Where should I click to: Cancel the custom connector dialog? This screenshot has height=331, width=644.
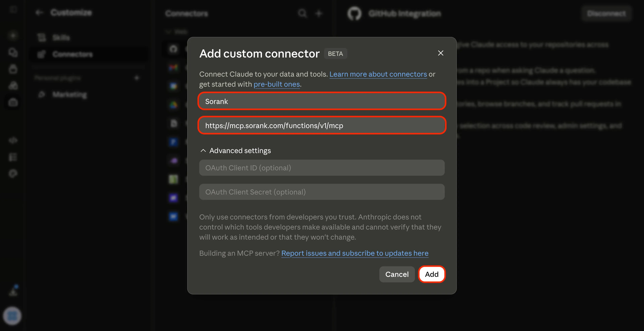[397, 274]
